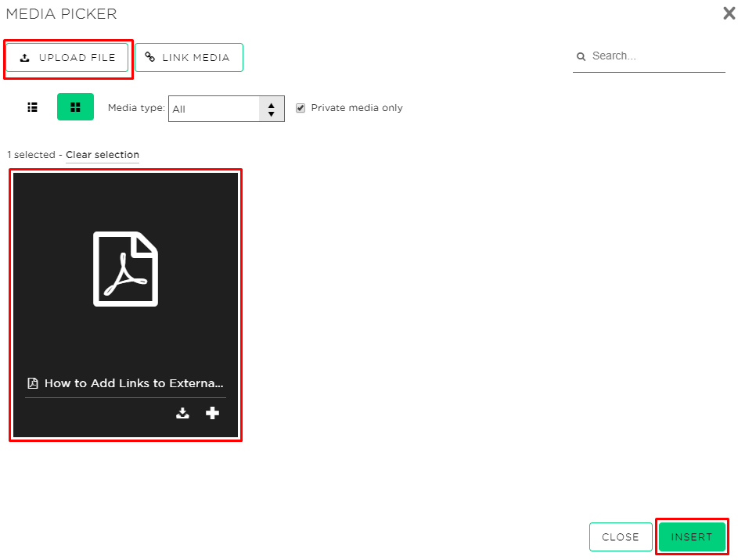Select the Upload File option
738x560 pixels.
tap(67, 57)
